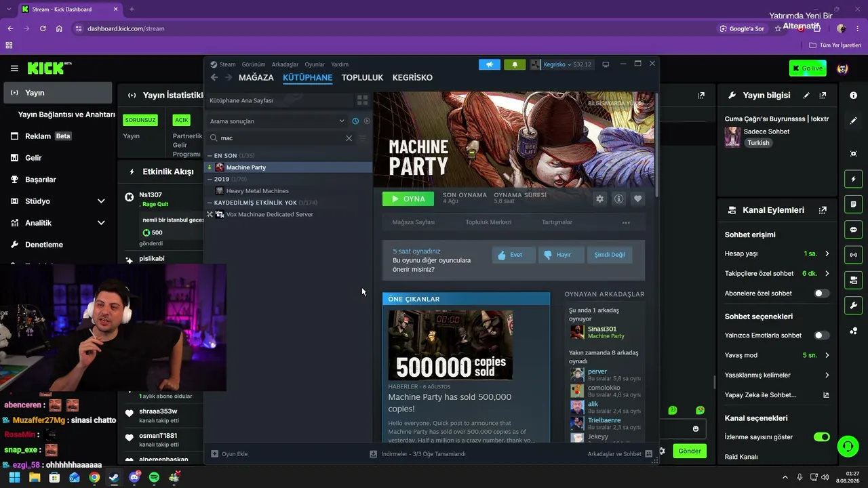This screenshot has width=868, height=488.
Task: Open Hesap yaşı setting chevron
Action: pos(827,253)
